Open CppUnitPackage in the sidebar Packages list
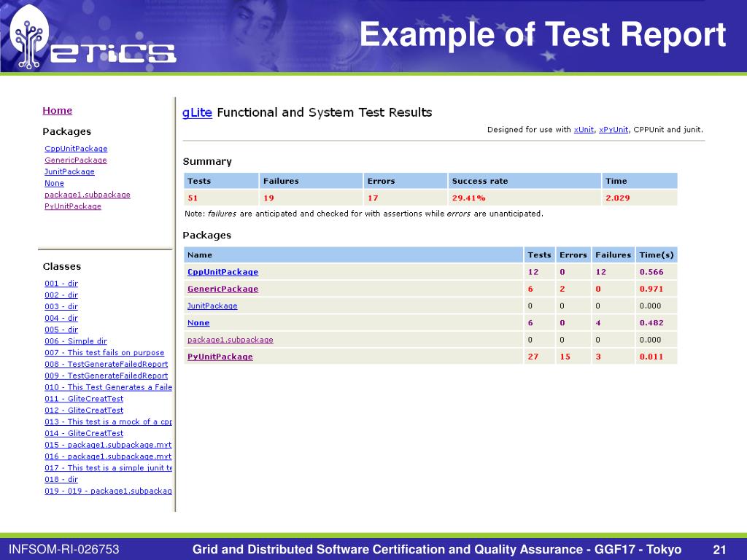Screen dimensions: 747x560 [76, 149]
